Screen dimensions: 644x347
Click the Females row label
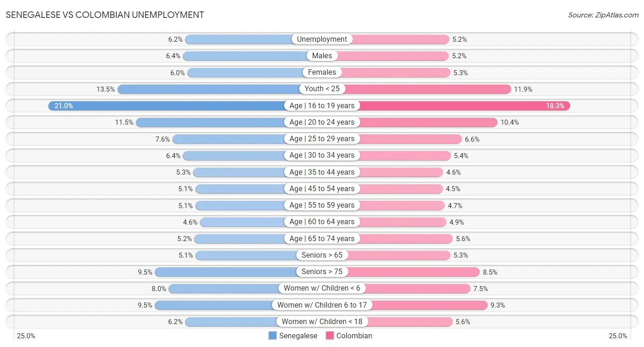[x=322, y=72]
